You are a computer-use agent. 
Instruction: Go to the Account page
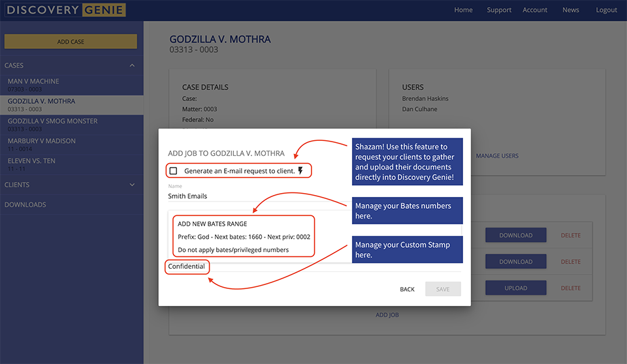535,10
